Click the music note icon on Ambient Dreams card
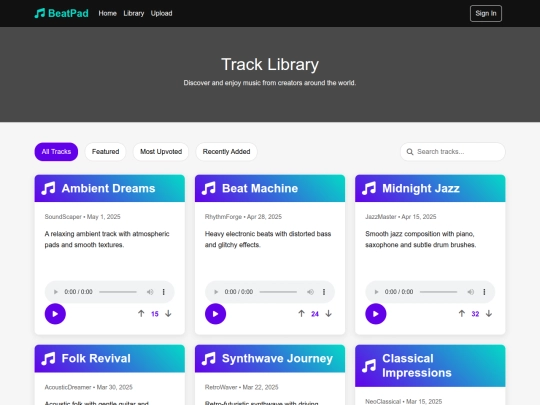540x405 pixels. click(48, 188)
